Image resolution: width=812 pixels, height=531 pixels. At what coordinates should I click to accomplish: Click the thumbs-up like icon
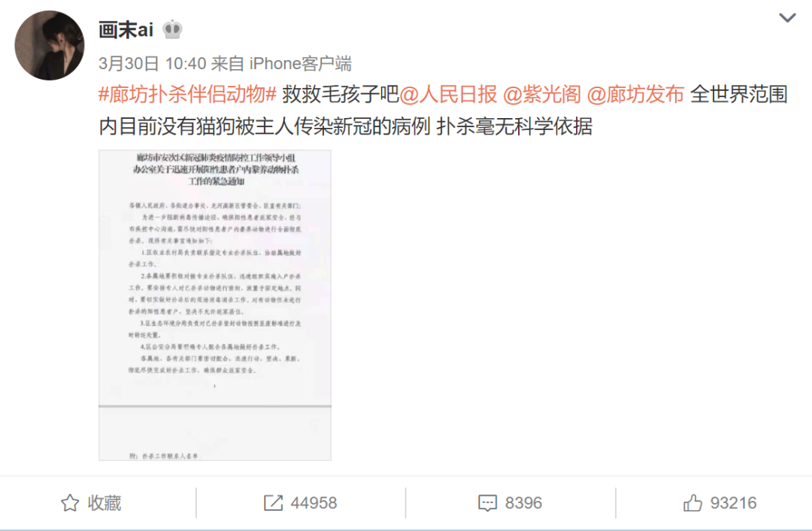pos(692,503)
